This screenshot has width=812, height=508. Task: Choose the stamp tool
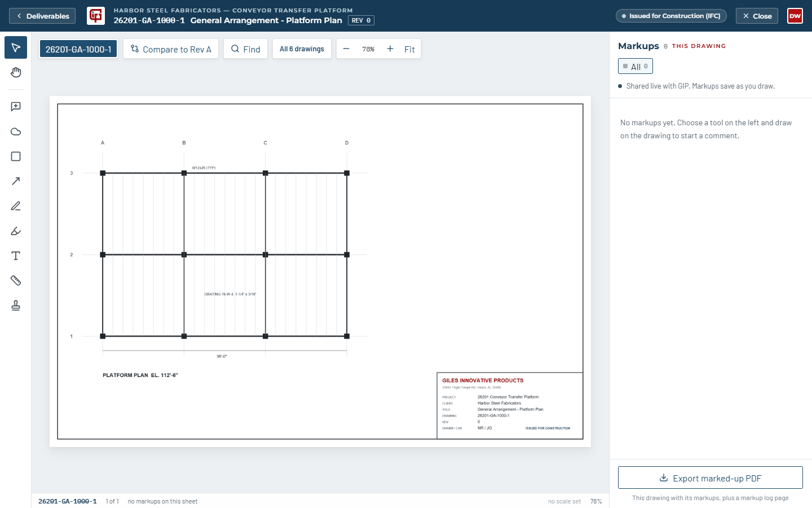(x=16, y=305)
